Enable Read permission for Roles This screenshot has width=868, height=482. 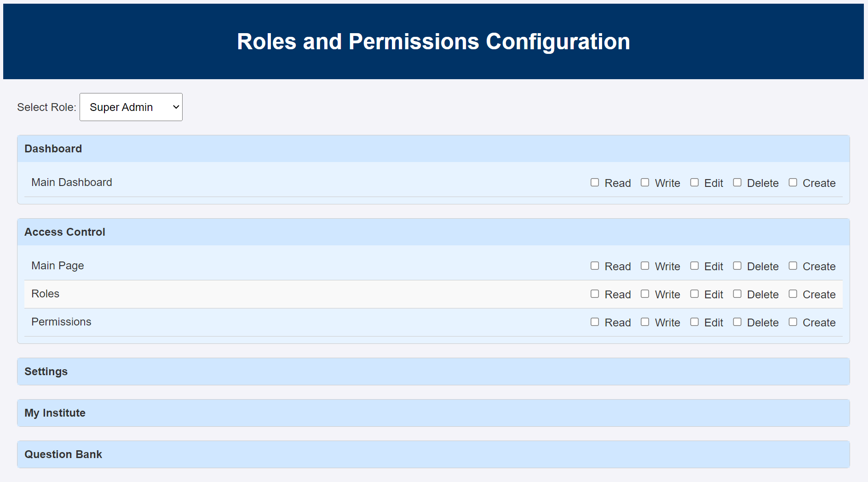click(x=594, y=294)
